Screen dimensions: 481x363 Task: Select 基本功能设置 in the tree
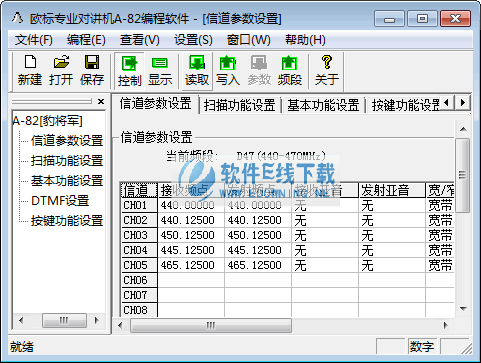click(67, 181)
